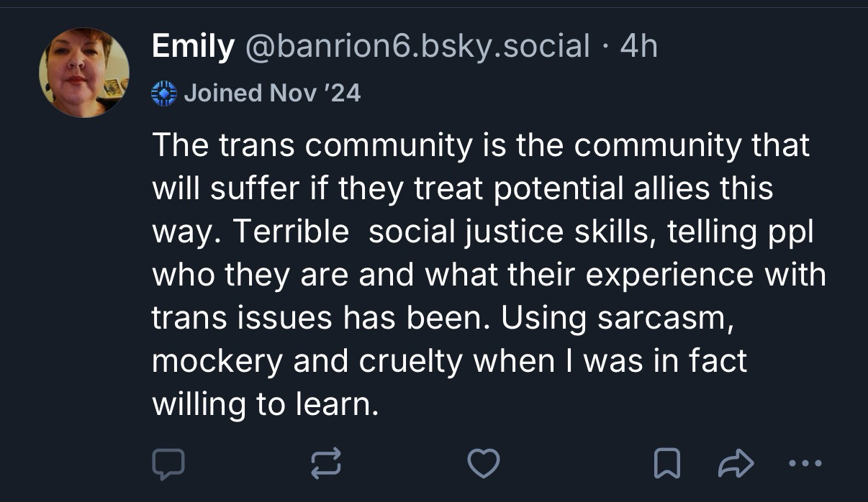Repost Emily's post

(x=325, y=465)
